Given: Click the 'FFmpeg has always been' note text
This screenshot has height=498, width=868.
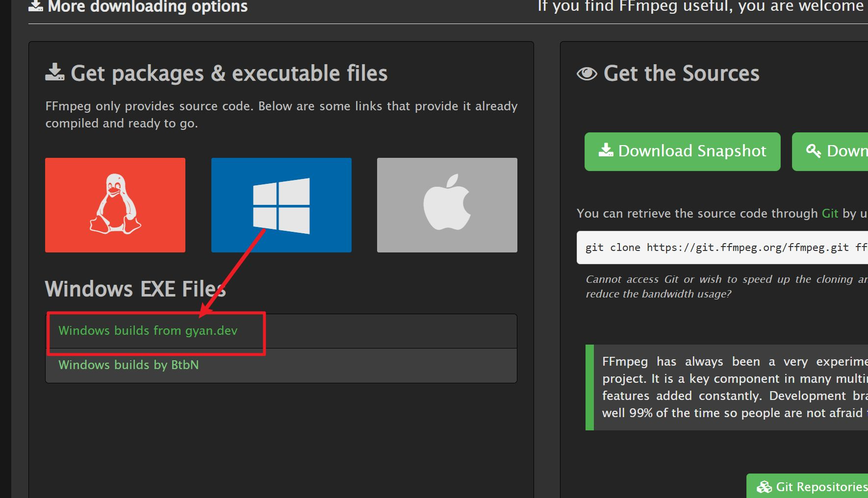Looking at the screenshot, I should click(x=735, y=387).
